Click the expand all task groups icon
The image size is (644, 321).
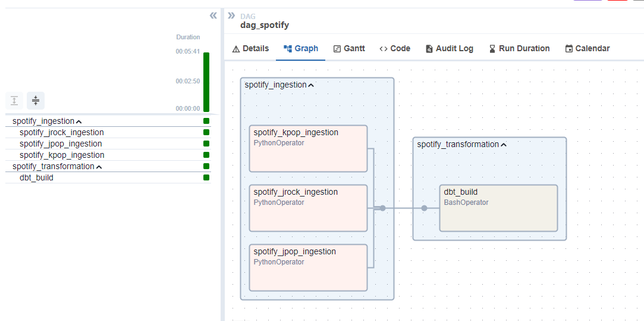(14, 100)
